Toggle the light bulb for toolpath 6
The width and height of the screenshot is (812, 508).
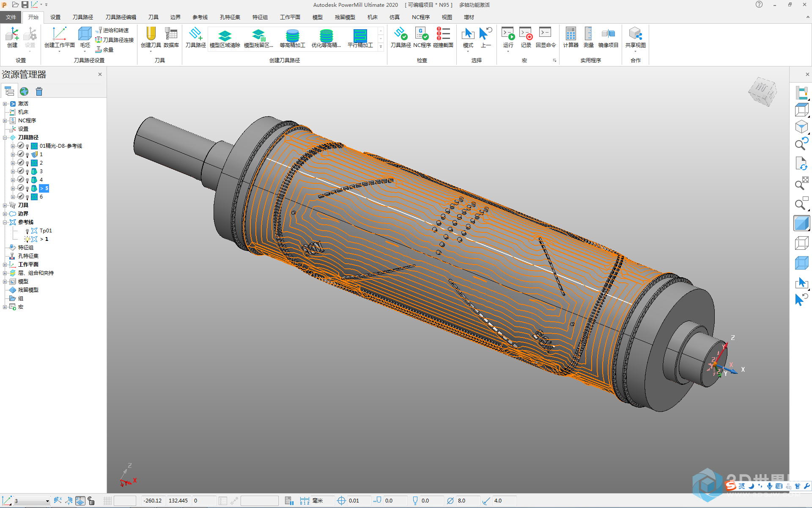(27, 197)
